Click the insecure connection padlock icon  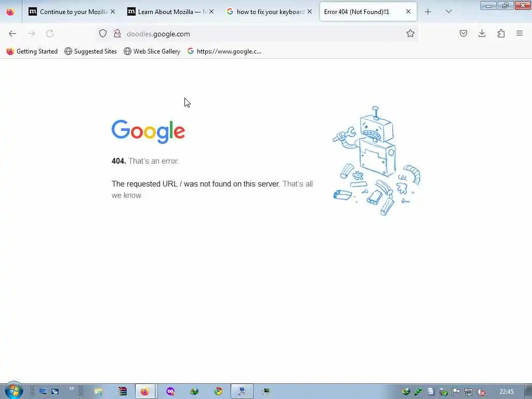117,33
